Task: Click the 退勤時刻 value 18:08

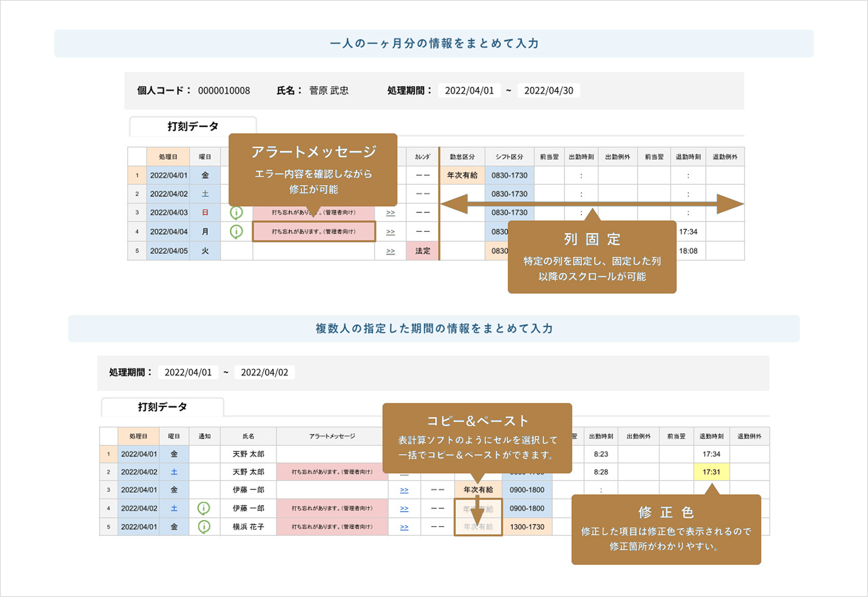Action: point(688,251)
